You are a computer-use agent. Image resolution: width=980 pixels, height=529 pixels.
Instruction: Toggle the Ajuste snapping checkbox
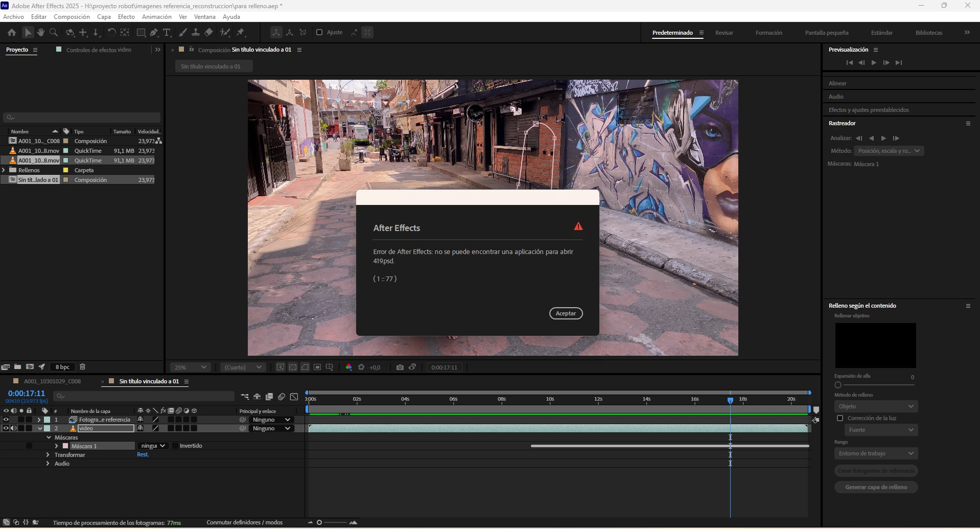(x=319, y=32)
